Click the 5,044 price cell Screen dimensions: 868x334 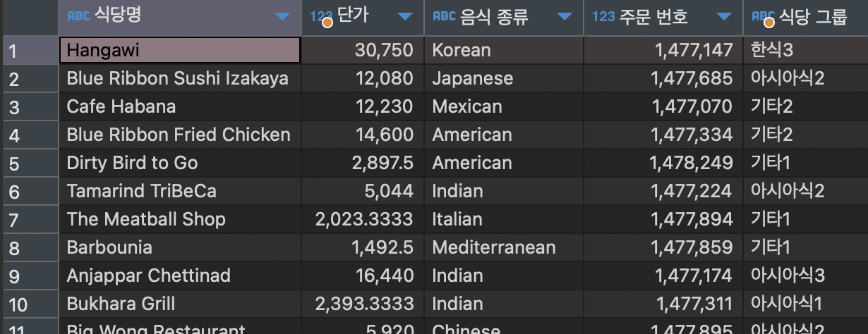[363, 191]
